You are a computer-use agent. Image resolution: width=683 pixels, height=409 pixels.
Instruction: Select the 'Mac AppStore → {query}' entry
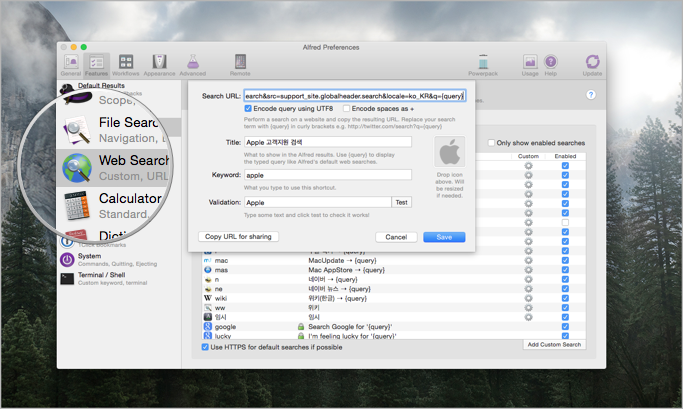346,270
